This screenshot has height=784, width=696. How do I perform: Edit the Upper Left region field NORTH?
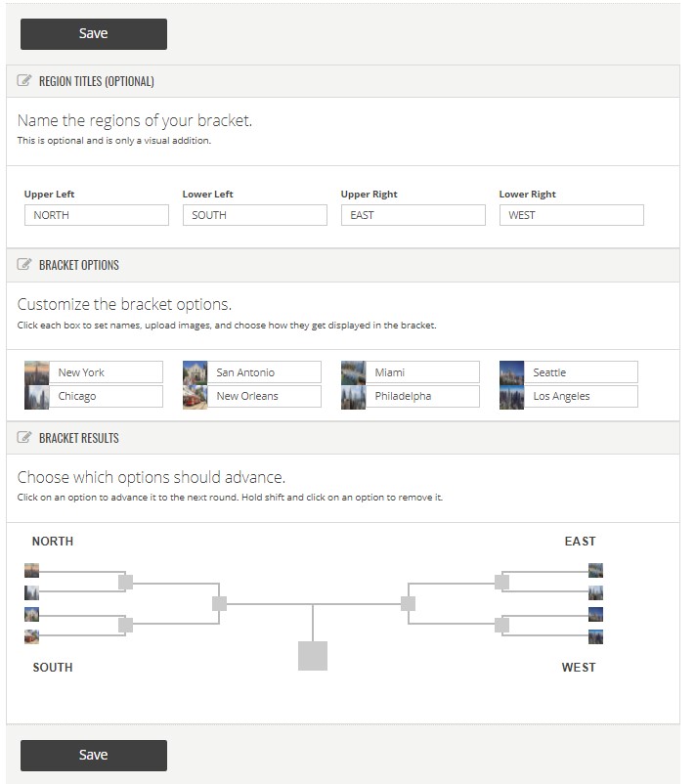click(97, 215)
